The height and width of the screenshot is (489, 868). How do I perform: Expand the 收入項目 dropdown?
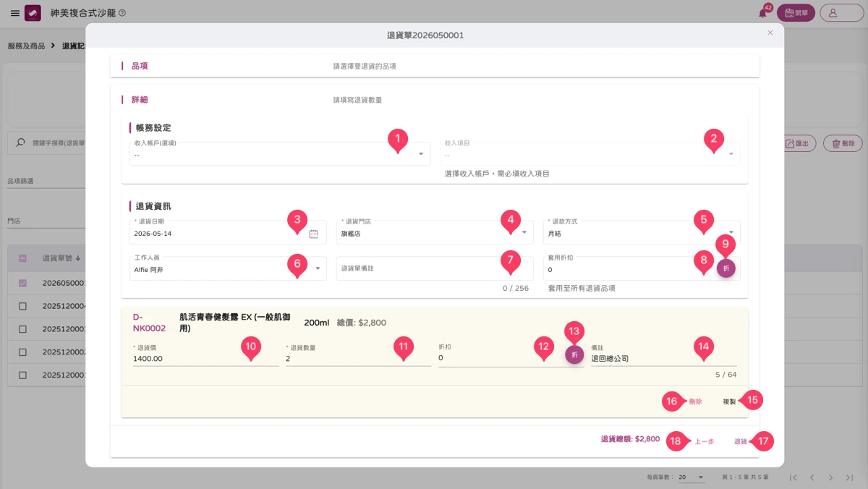coord(590,153)
